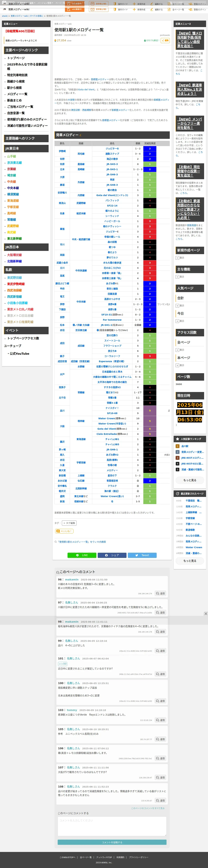Open 駅から検索 in left menu

[x=14, y=88]
